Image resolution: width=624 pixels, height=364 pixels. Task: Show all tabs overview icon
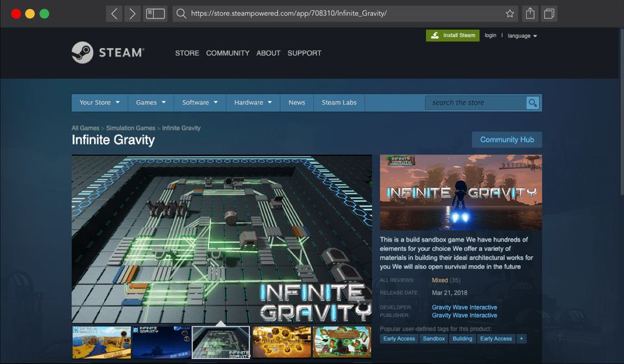(549, 14)
